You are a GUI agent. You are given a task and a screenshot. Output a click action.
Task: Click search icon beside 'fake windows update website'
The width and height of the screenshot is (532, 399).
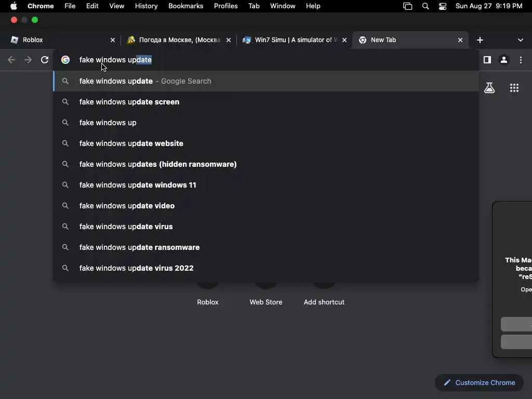[x=65, y=143]
